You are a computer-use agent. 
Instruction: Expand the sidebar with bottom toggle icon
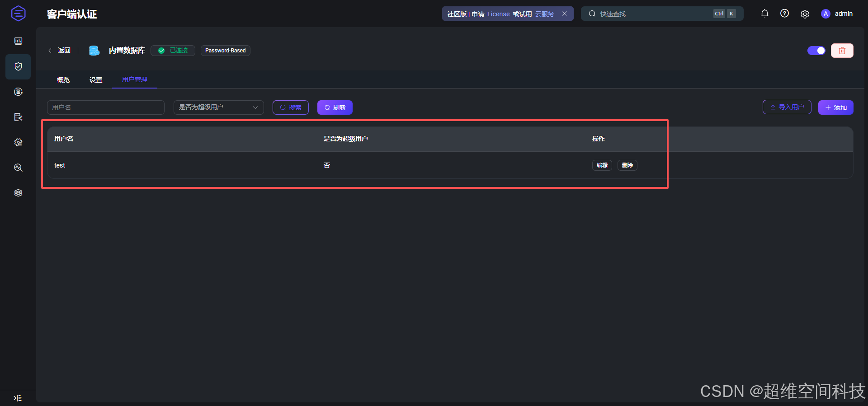tap(18, 398)
